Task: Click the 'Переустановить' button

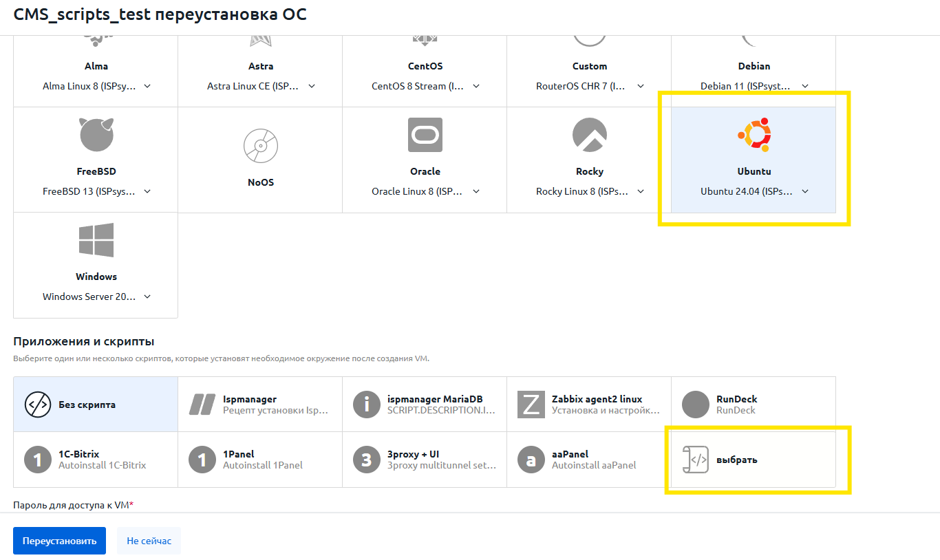Action: [59, 541]
